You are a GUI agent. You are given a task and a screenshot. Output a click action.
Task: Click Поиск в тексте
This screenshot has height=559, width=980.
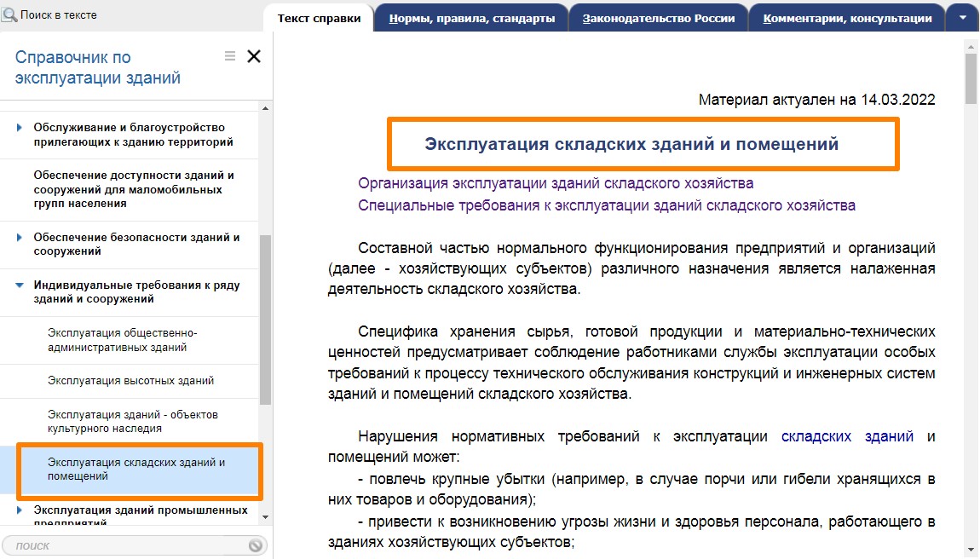pyautogui.click(x=59, y=15)
